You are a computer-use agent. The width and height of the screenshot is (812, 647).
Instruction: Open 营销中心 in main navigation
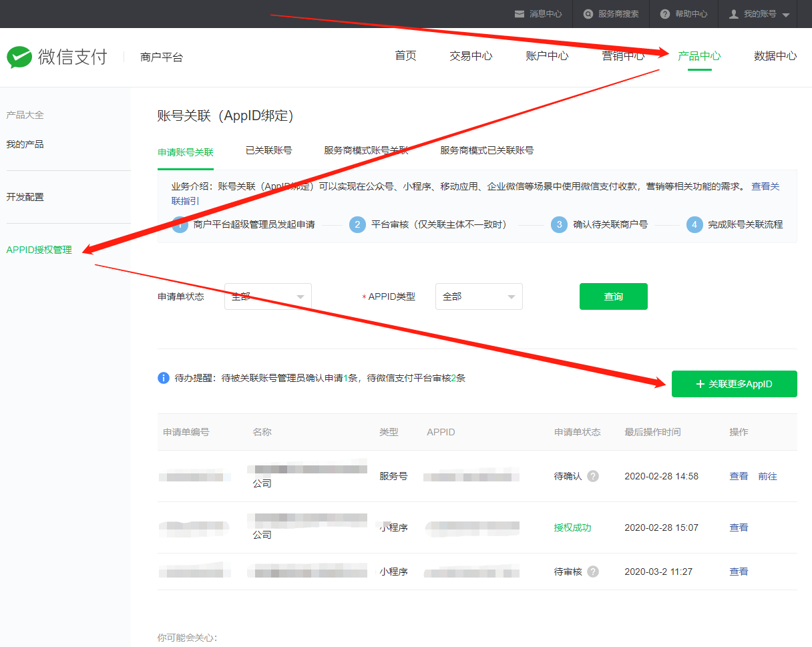(x=623, y=56)
